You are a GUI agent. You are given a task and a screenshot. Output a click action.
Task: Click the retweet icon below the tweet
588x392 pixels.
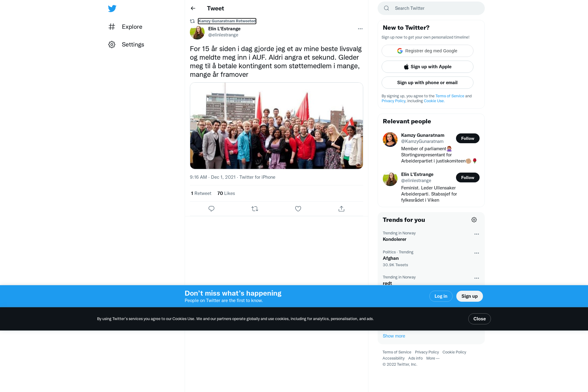[255, 209]
